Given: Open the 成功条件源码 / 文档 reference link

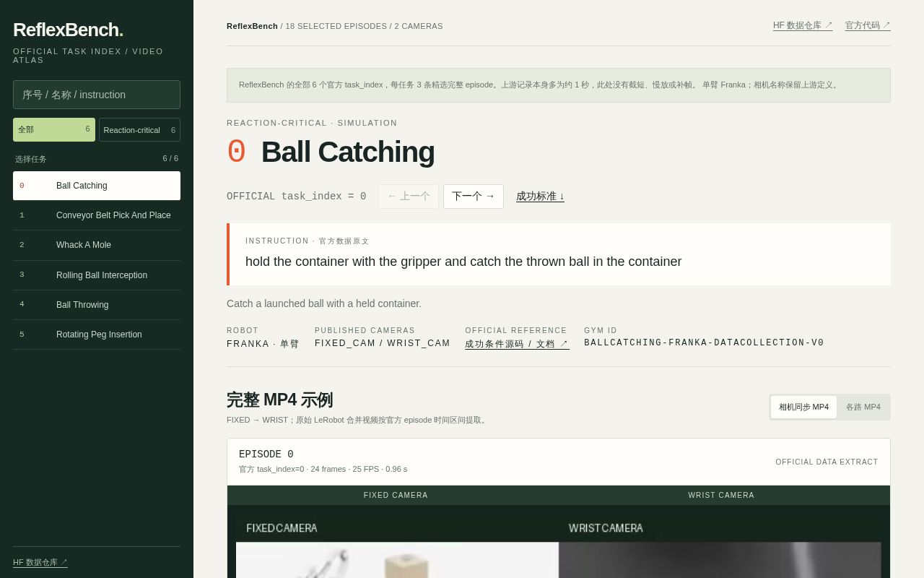Looking at the screenshot, I should [x=517, y=344].
